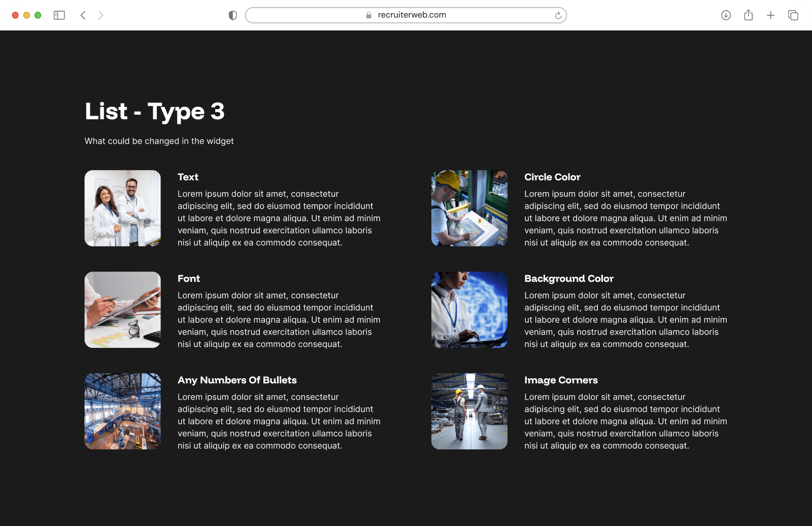This screenshot has height=526, width=812.
Task: Select the blue digital brain image
Action: [469, 310]
